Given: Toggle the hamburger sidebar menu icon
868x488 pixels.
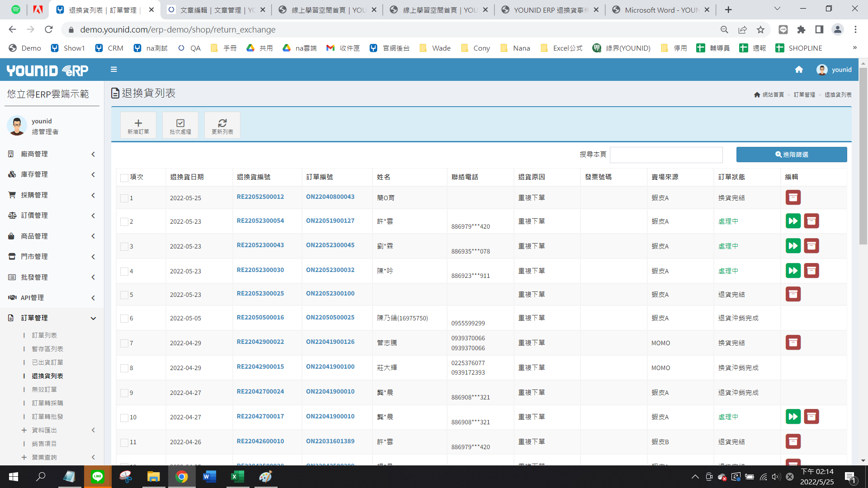Looking at the screenshot, I should 114,70.
